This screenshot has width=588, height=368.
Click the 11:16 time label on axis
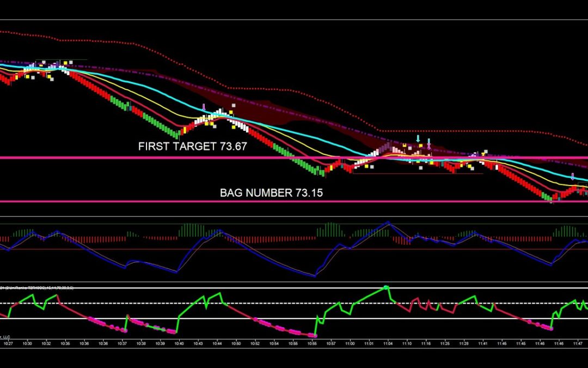click(426, 343)
